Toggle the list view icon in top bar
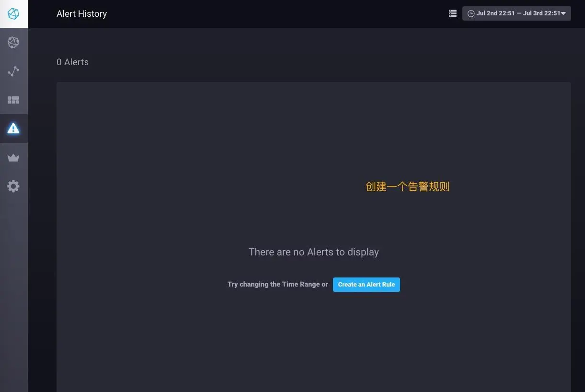 (x=452, y=13)
